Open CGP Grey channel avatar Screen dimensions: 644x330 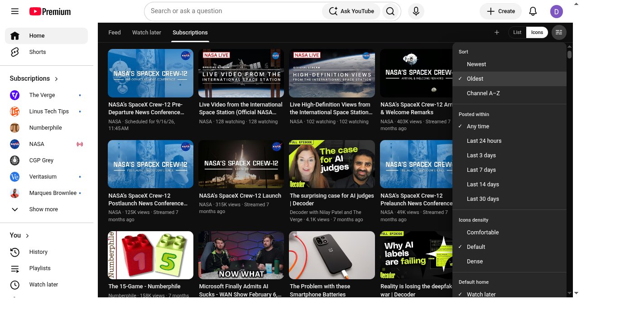pyautogui.click(x=15, y=160)
